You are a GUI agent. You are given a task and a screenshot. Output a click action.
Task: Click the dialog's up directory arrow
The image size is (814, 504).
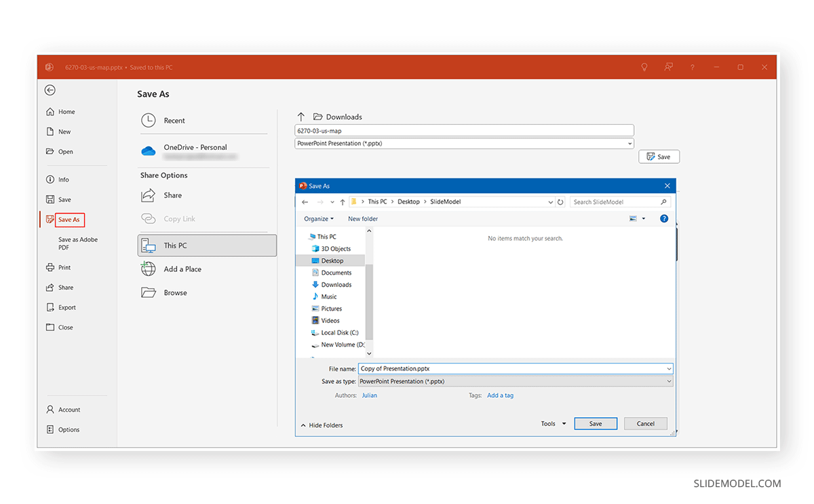tap(343, 202)
